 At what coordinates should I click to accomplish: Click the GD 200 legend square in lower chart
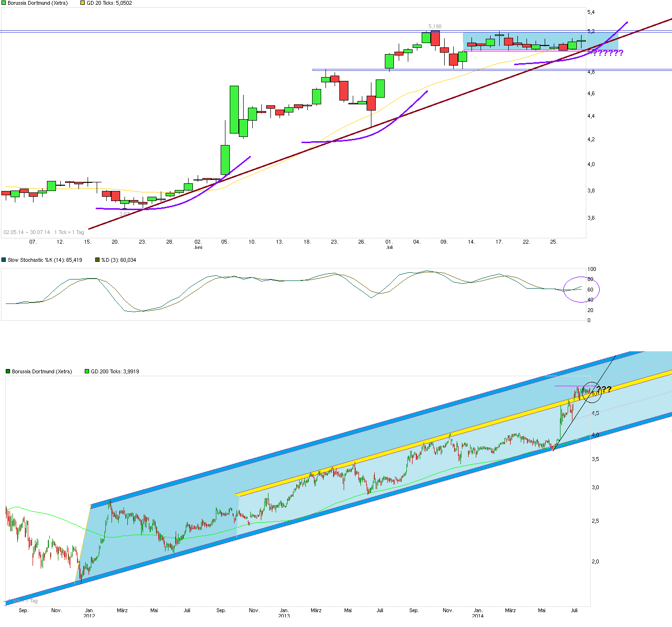[x=87, y=371]
